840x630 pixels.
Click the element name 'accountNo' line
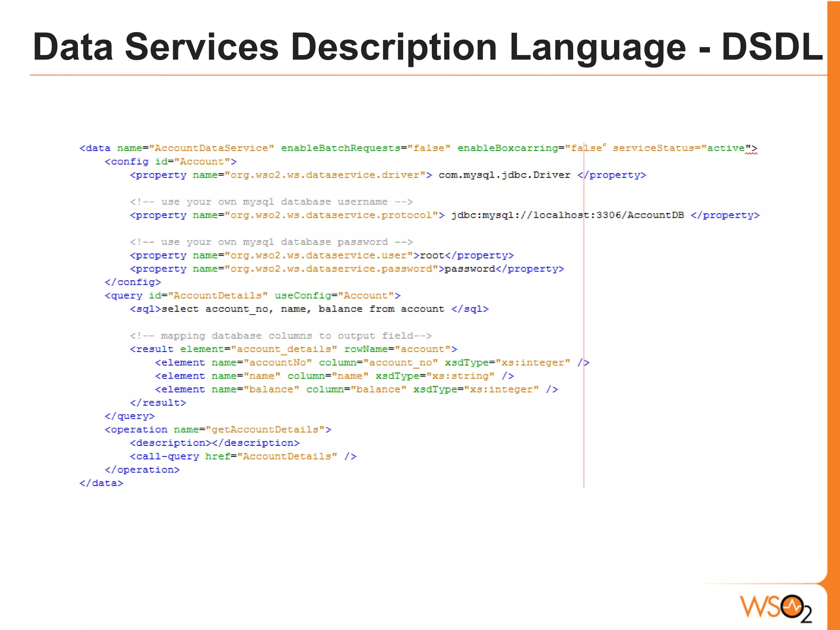pos(372,363)
